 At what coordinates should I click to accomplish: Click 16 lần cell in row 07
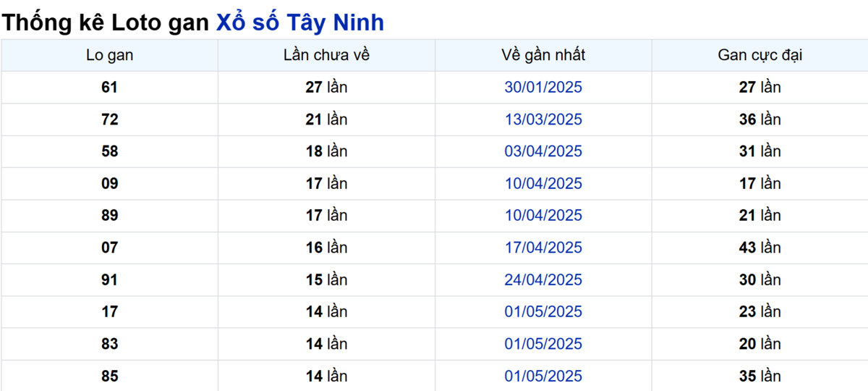[x=326, y=248]
